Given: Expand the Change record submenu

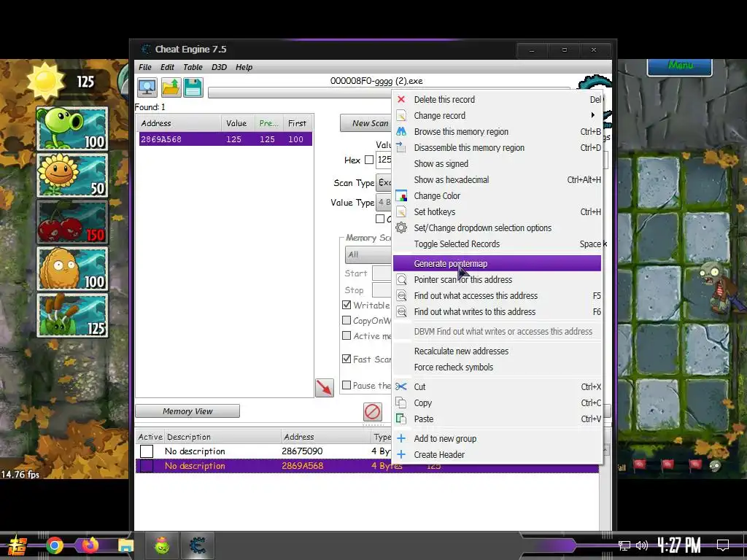Looking at the screenshot, I should [592, 115].
